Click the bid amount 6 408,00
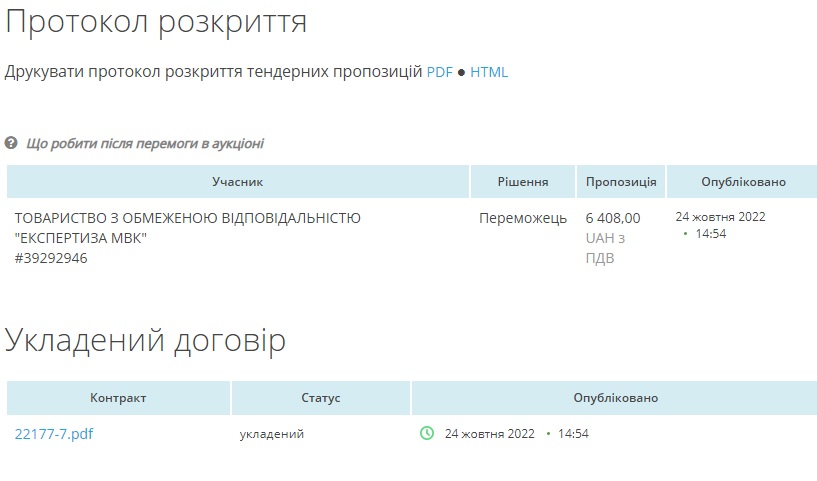The image size is (817, 481). click(x=613, y=218)
